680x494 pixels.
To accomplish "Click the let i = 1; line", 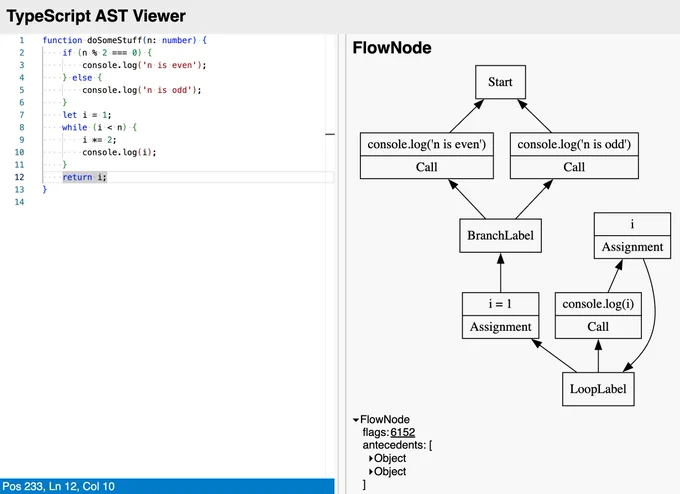I will coord(87,115).
